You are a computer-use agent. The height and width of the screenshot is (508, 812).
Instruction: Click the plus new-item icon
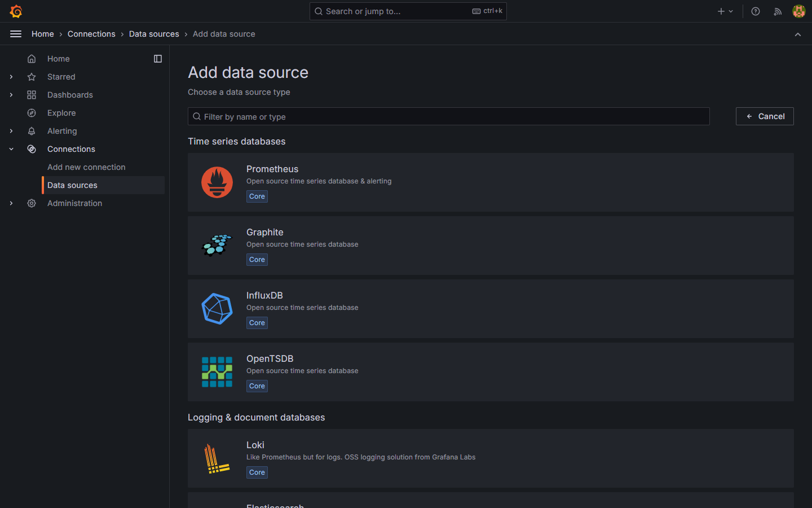click(x=721, y=11)
